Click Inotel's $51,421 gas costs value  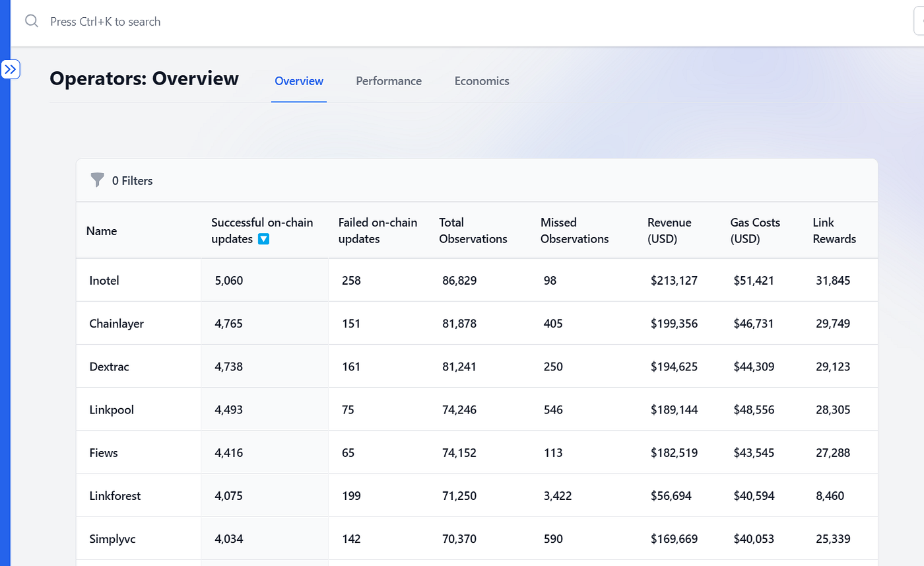click(754, 281)
